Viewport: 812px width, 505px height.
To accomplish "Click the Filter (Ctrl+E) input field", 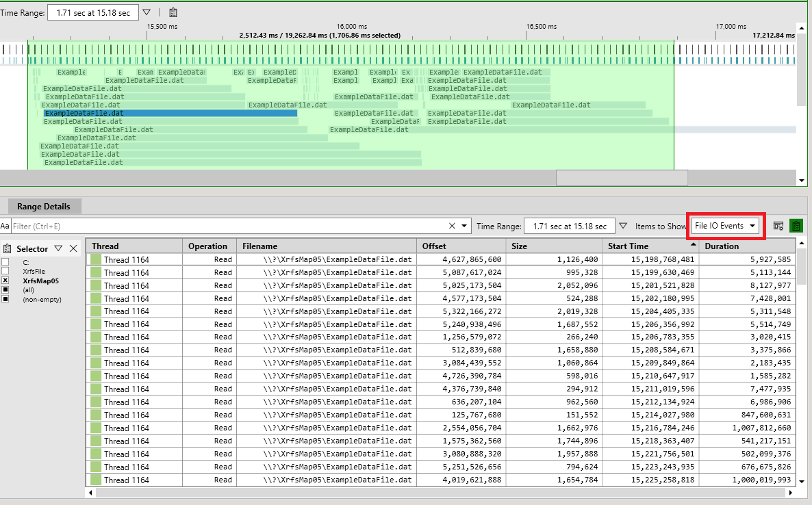I will [228, 226].
